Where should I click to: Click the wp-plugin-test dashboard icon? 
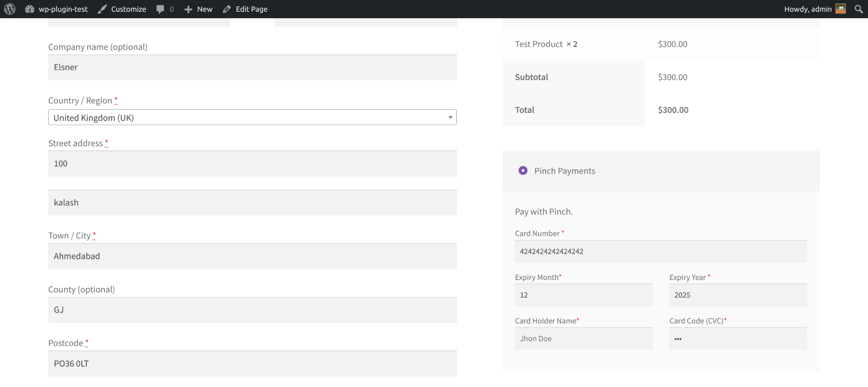[x=30, y=9]
